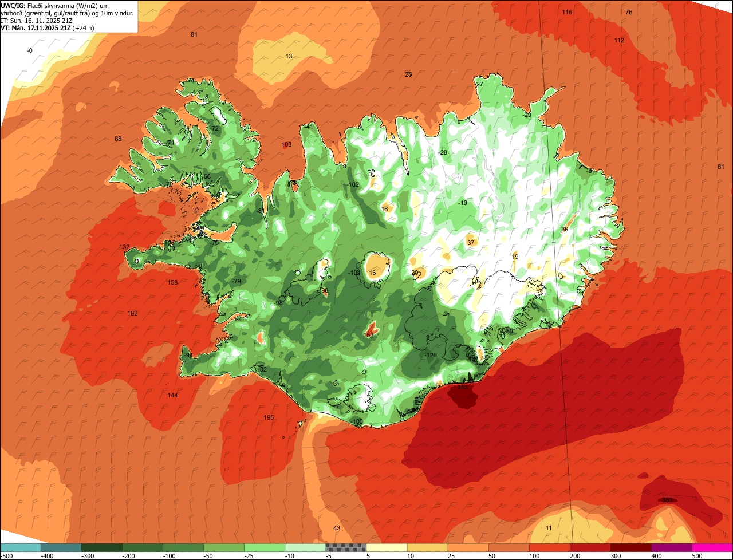Click the '13' value north of Iceland

[x=289, y=56]
